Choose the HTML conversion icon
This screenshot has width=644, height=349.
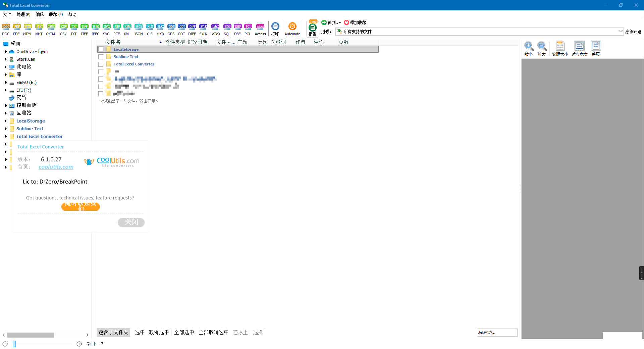(x=28, y=29)
